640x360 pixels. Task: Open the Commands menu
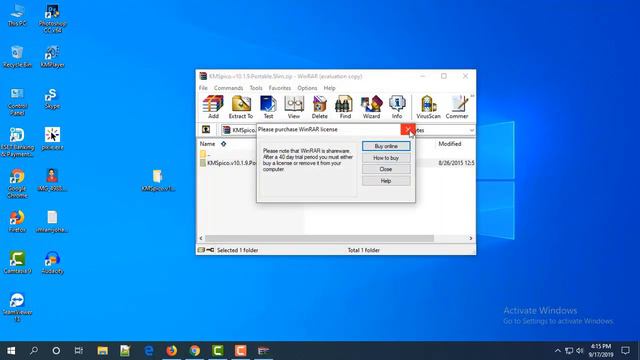228,88
